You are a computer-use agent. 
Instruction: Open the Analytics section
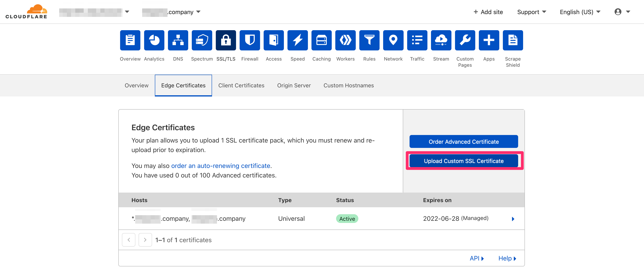click(x=154, y=40)
